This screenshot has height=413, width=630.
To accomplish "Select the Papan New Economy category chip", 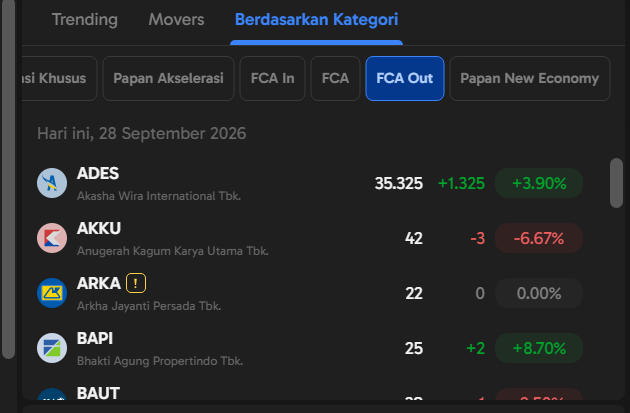I will point(530,78).
